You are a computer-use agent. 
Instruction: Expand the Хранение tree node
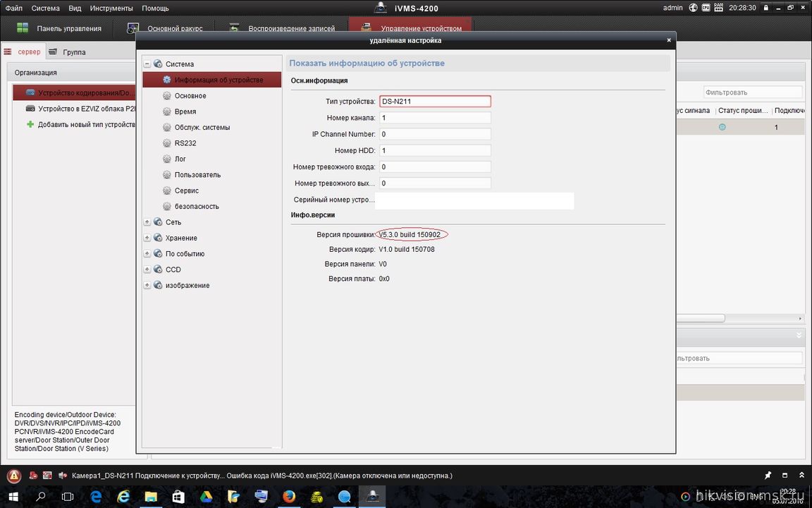pos(147,238)
